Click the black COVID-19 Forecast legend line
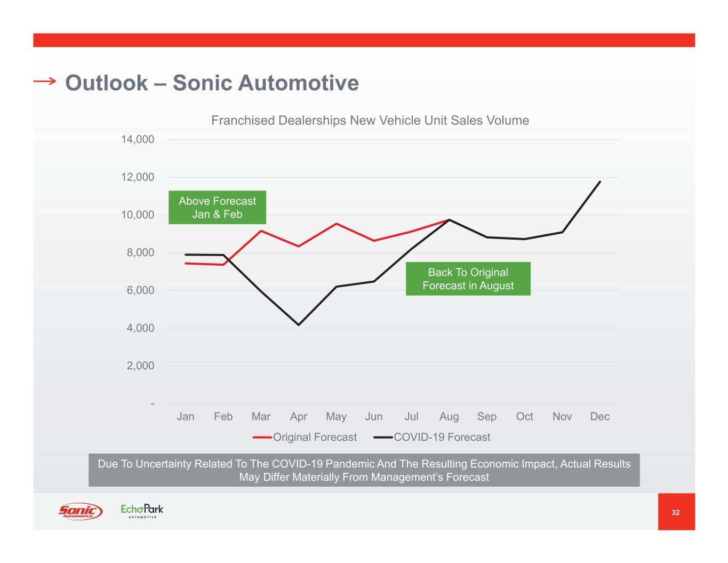 (x=383, y=438)
